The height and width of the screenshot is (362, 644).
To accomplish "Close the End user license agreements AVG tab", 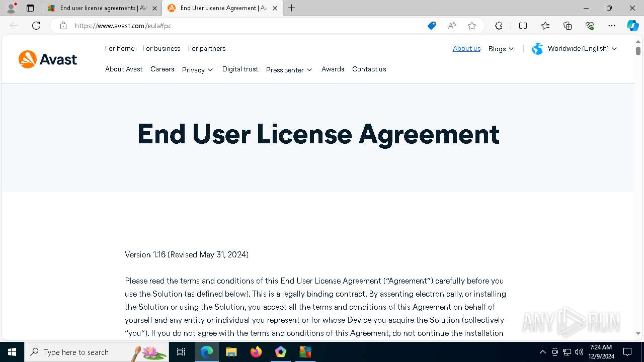I will [x=154, y=8].
